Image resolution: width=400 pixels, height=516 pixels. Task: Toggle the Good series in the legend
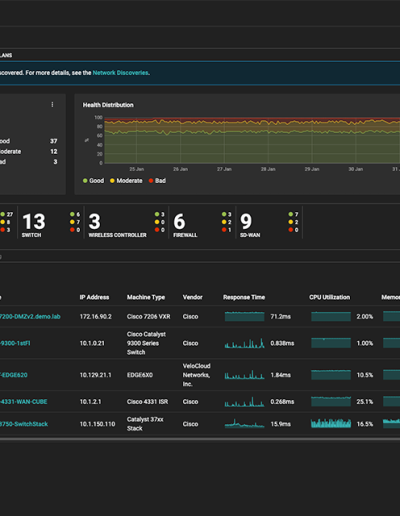coord(94,181)
